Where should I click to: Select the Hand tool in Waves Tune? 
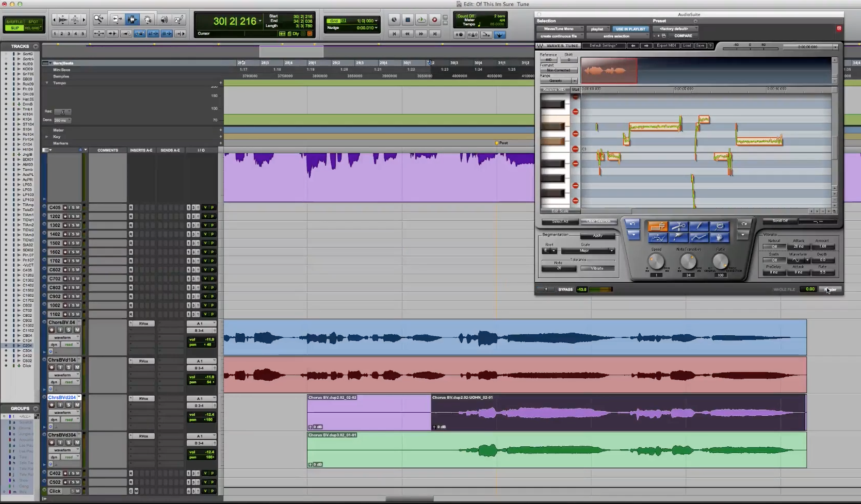(x=719, y=238)
